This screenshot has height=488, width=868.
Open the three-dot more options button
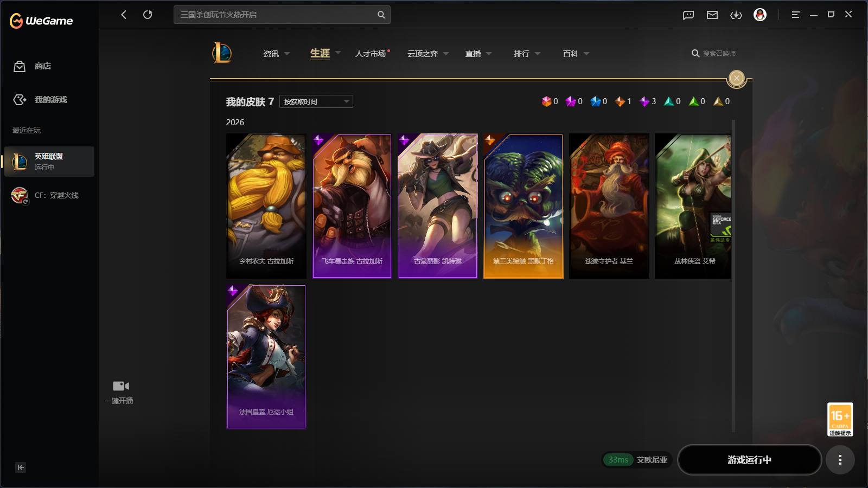[x=840, y=460]
